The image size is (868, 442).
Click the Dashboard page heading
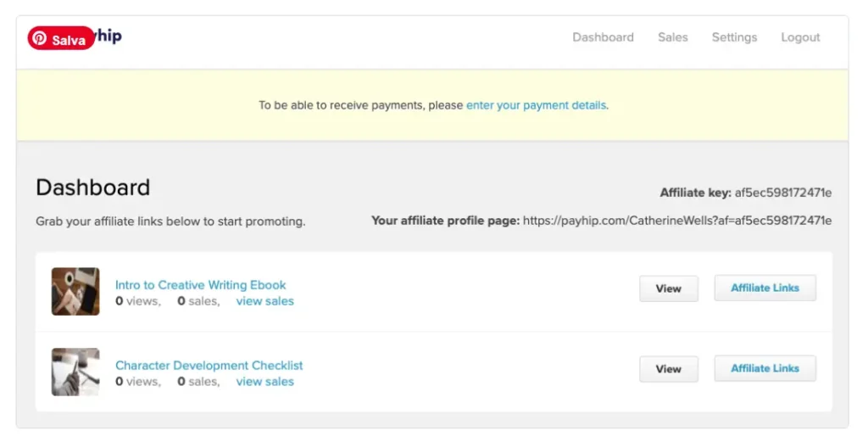pos(93,187)
